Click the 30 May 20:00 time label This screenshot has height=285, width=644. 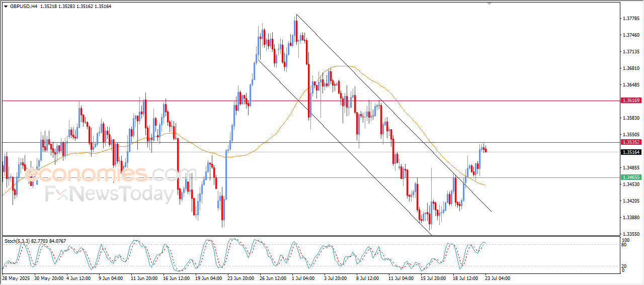tap(49, 278)
